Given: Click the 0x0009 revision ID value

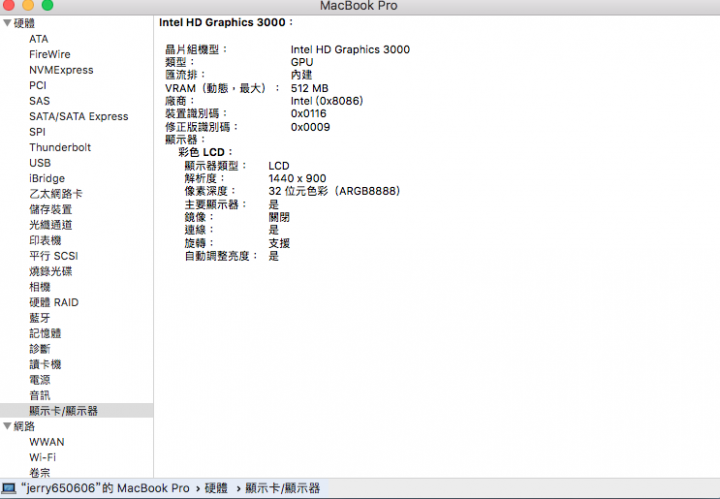Looking at the screenshot, I should pos(310,127).
